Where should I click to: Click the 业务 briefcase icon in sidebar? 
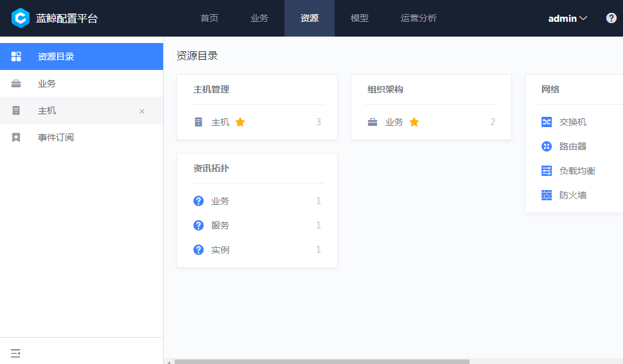click(x=16, y=83)
